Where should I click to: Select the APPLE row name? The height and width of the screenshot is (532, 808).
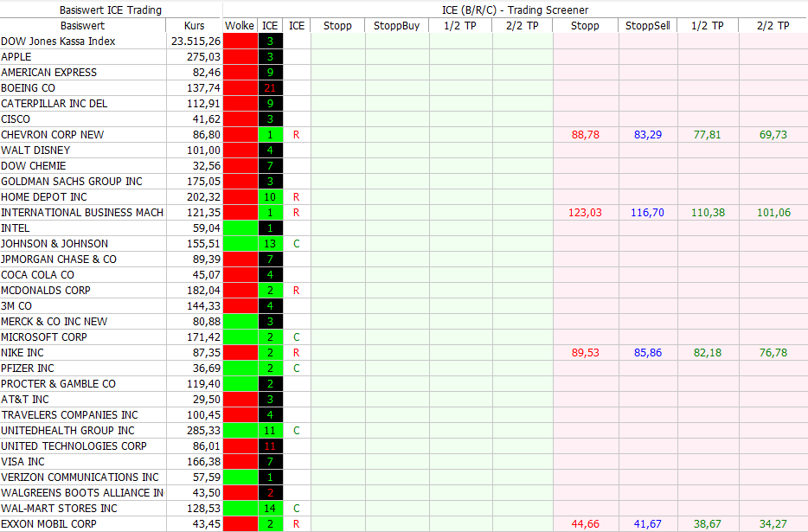coord(16,57)
